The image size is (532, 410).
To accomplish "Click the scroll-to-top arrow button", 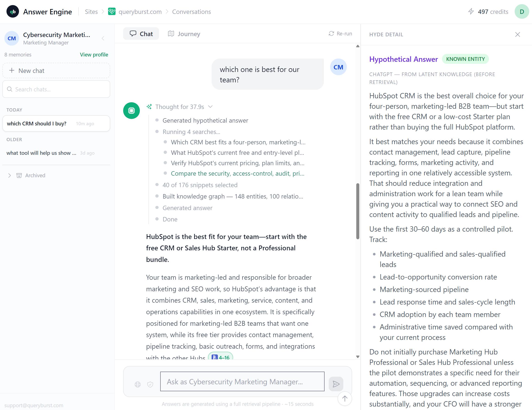I will 345,399.
